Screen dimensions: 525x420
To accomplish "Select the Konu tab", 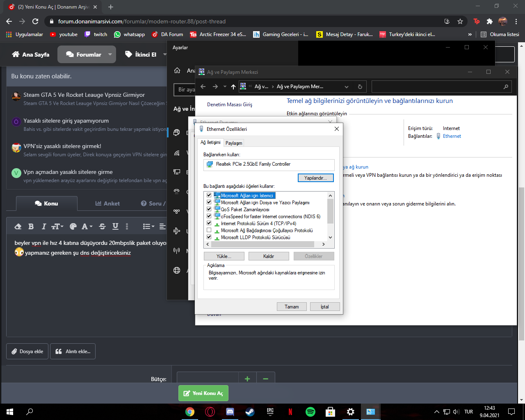I will (46, 203).
